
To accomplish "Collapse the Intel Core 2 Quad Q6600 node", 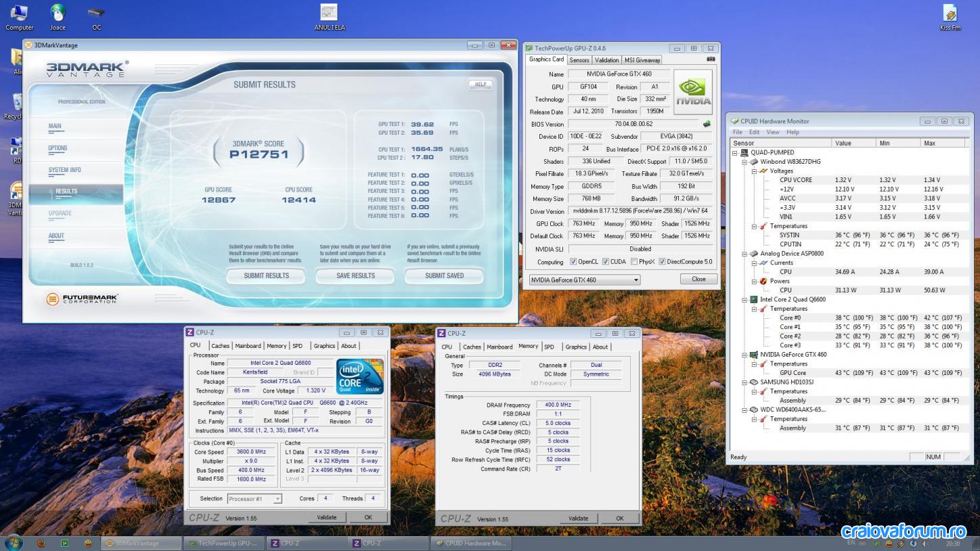I will point(745,299).
